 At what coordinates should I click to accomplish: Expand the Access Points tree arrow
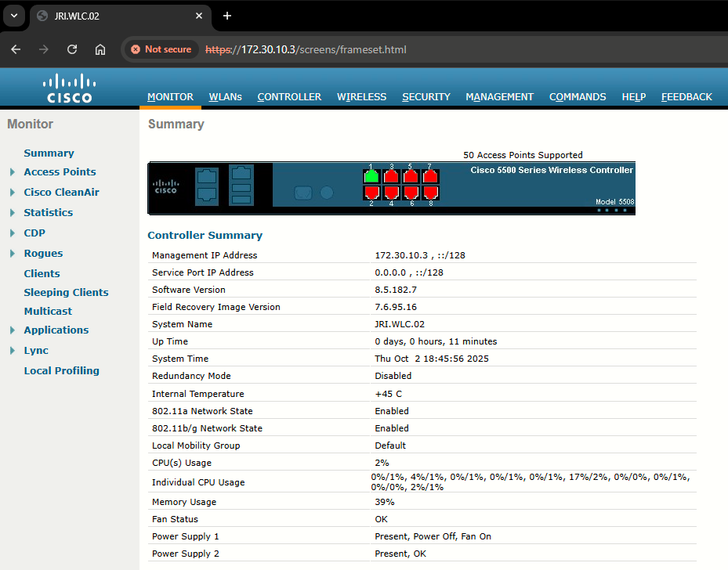tap(13, 172)
